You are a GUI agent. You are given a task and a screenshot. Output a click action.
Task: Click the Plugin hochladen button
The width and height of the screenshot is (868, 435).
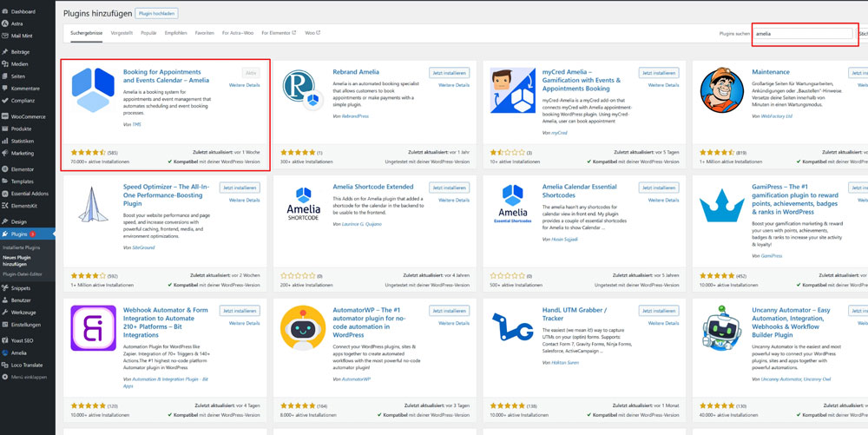(x=156, y=13)
